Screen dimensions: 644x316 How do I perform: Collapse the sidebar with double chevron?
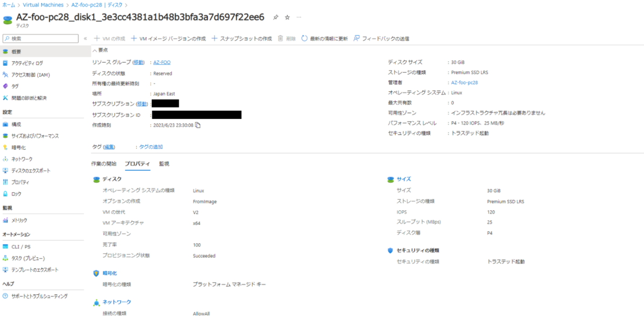86,39
